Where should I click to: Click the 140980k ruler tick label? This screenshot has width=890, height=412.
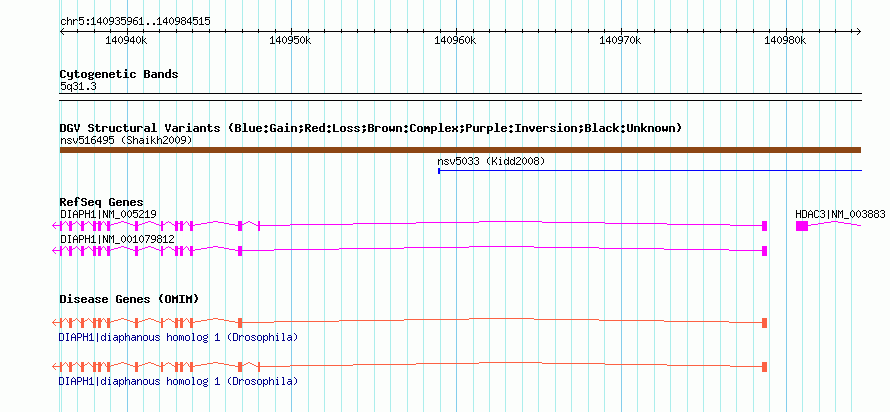click(x=785, y=40)
